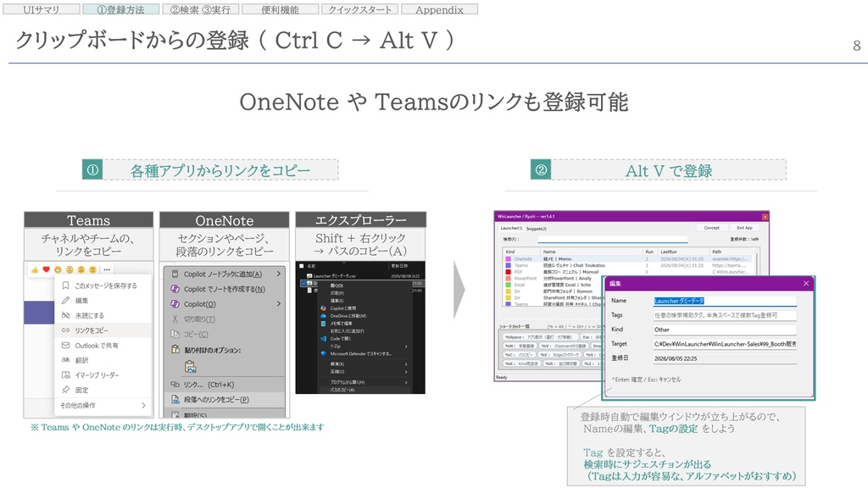This screenshot has width=868, height=488.
Task: Click the angry face reaction emoji
Action: 92,269
